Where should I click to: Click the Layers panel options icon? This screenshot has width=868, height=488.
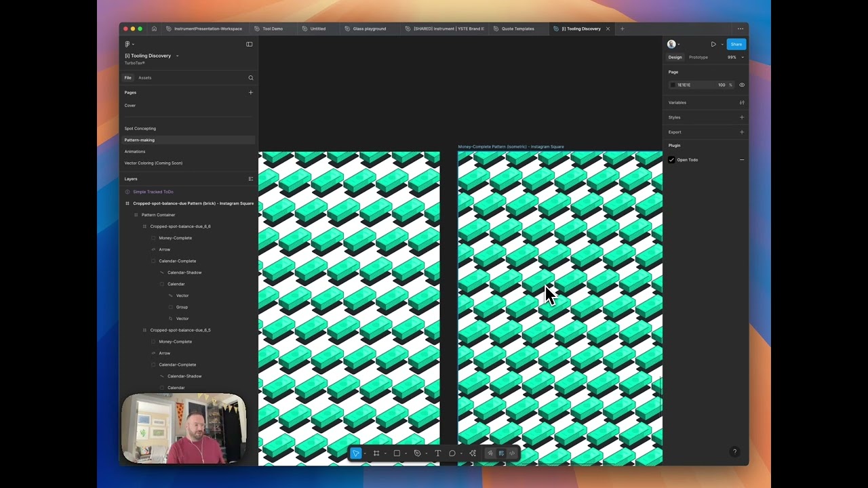click(x=250, y=179)
